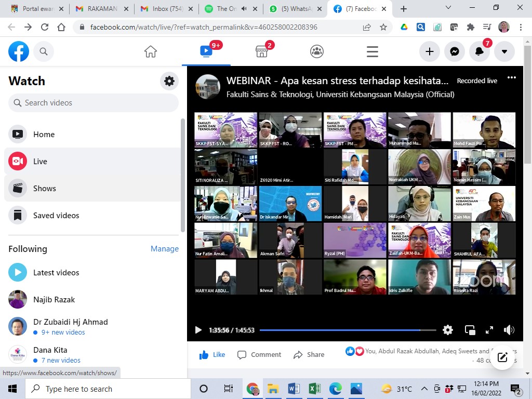
Task: Click the Manage following link
Action: click(x=164, y=249)
